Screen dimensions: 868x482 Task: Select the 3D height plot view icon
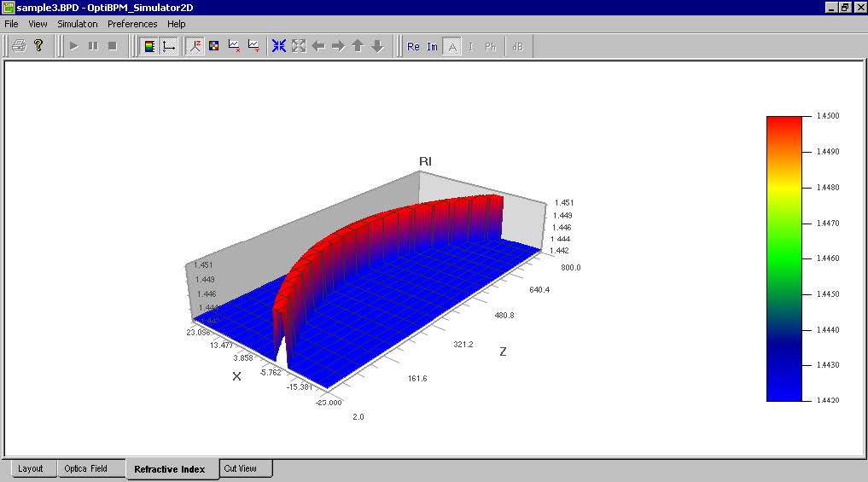195,46
